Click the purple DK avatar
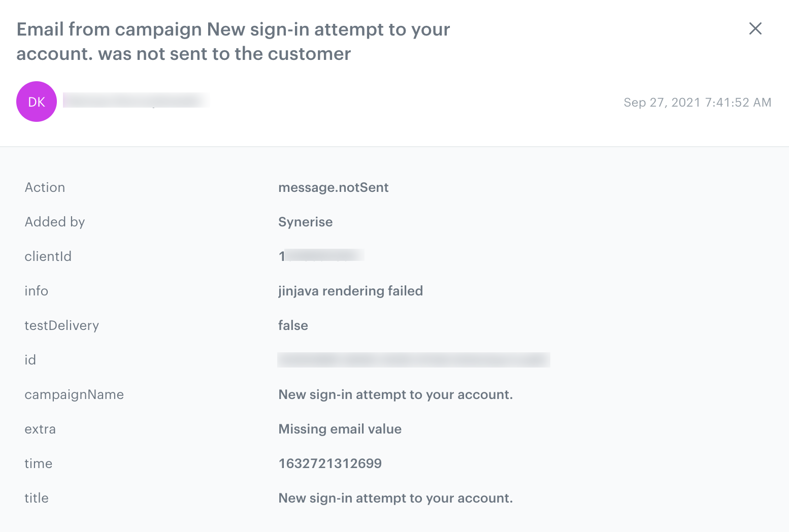This screenshot has height=532, width=789. pos(37,102)
